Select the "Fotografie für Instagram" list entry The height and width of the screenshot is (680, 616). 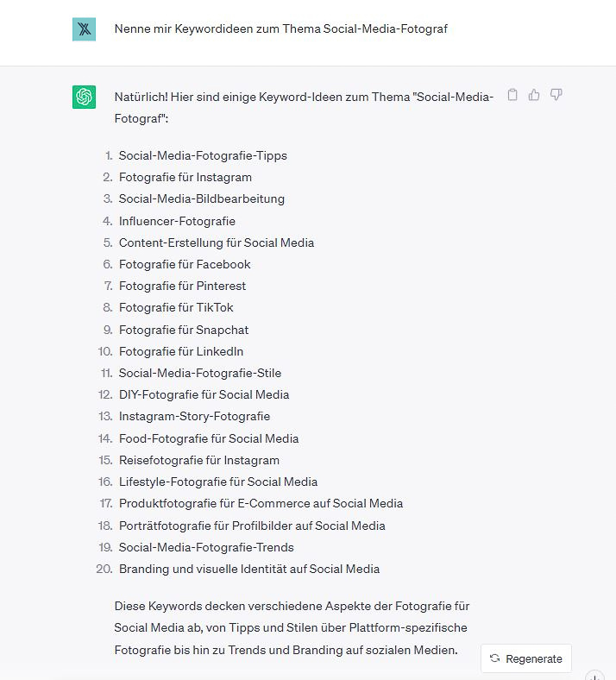pyautogui.click(x=185, y=178)
